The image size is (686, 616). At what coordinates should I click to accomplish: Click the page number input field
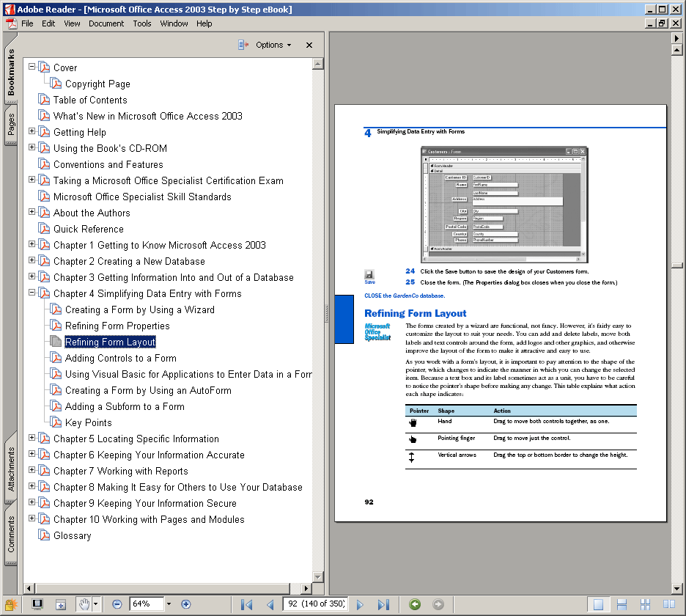tap(315, 604)
